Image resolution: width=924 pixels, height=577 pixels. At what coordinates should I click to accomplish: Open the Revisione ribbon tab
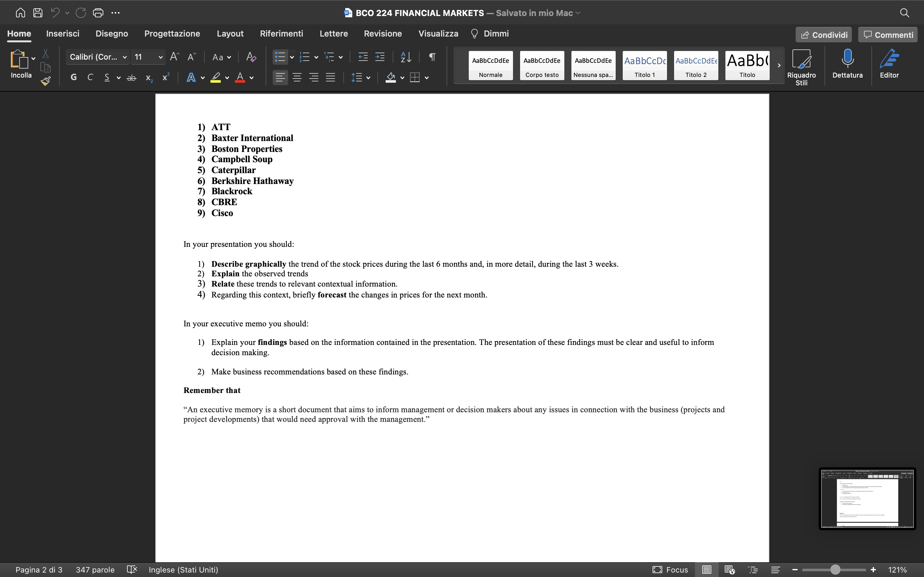(382, 34)
